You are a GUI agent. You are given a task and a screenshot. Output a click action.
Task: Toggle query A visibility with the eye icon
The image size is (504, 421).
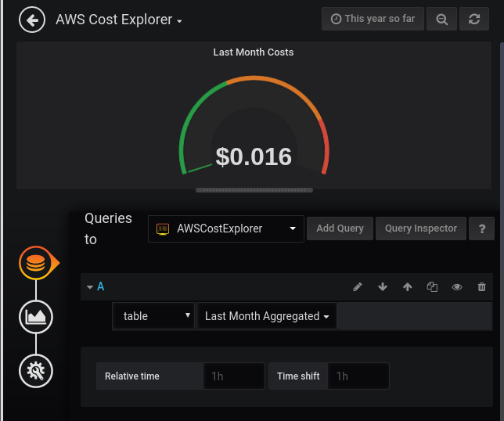pyautogui.click(x=457, y=286)
